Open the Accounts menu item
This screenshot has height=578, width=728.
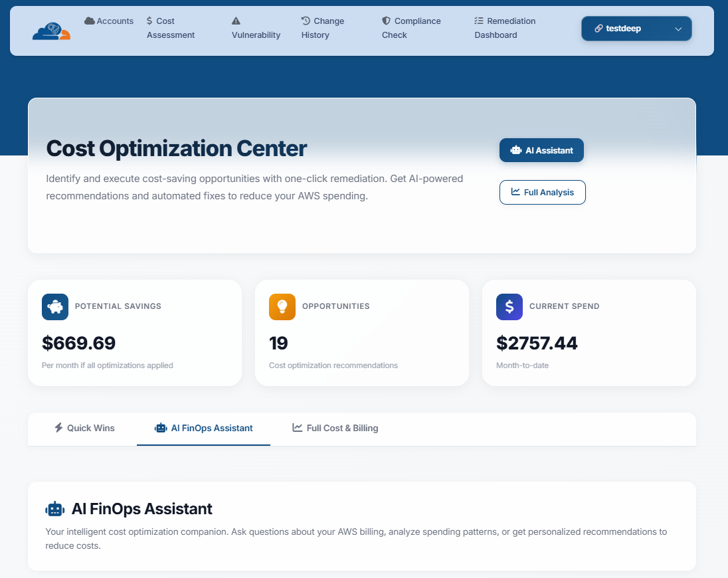(109, 21)
